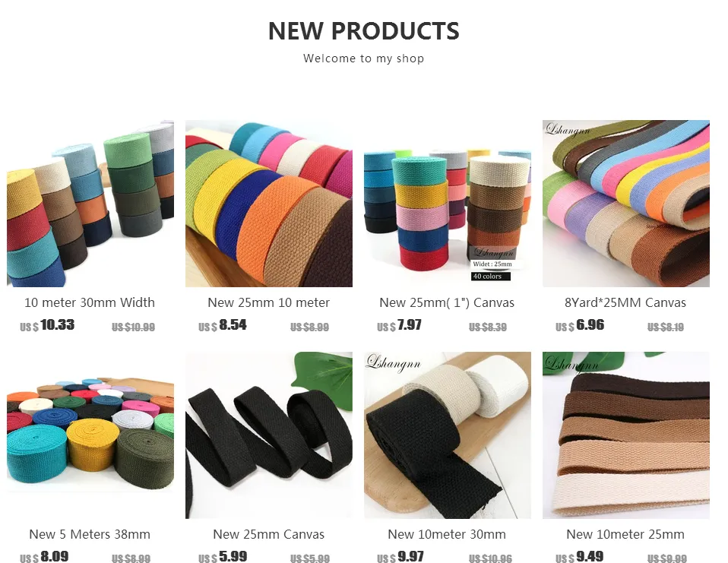This screenshot has width=728, height=563.
Task: Click the 'New 10meter 25mm' title link
Action: coord(625,534)
